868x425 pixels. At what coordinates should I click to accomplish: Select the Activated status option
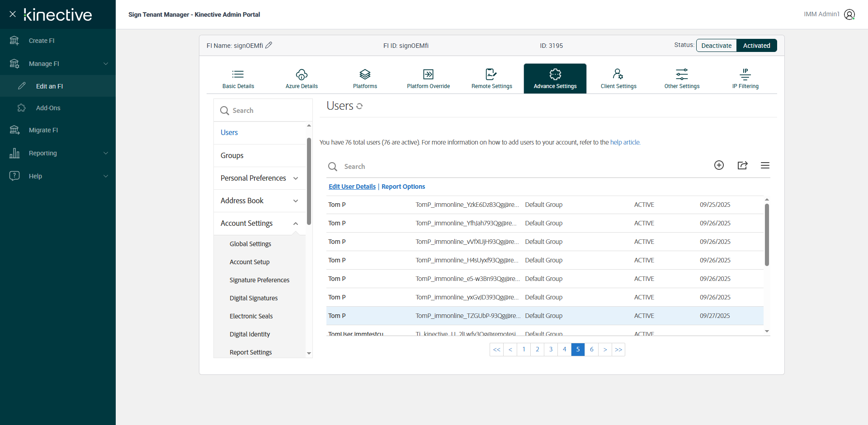tap(756, 46)
